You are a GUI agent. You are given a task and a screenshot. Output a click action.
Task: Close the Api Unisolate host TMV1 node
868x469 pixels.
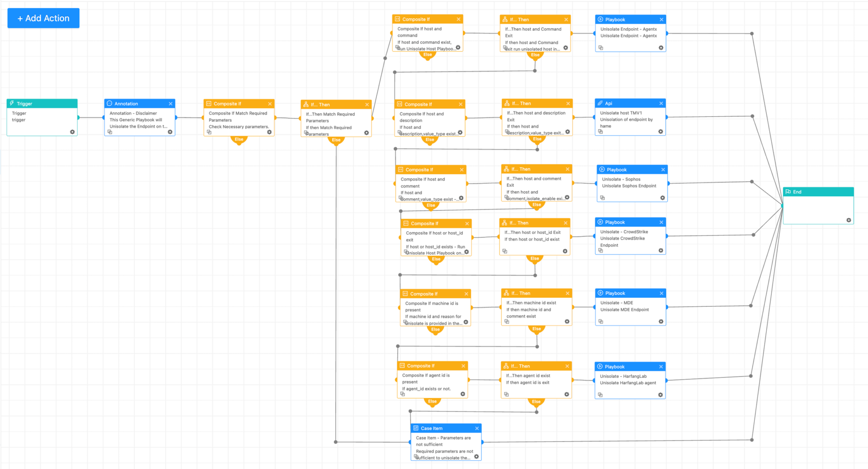click(x=661, y=103)
